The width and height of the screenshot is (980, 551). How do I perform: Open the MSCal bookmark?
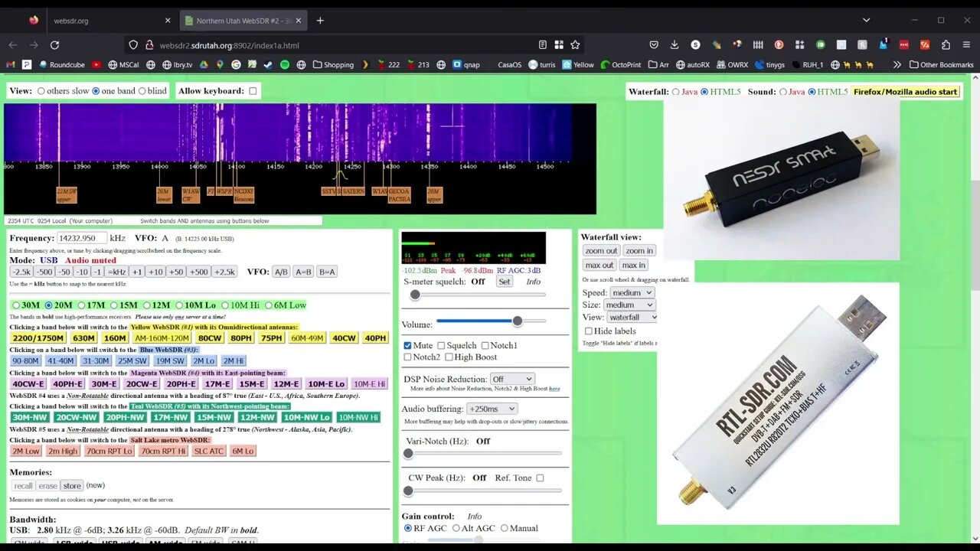point(123,65)
